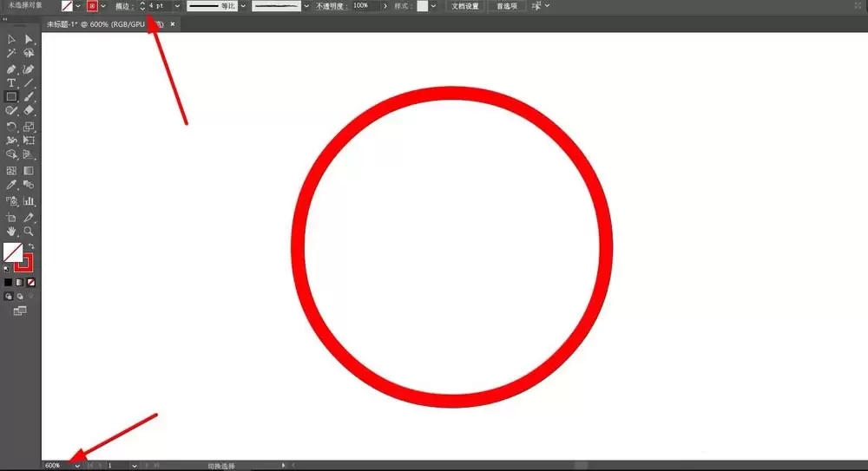
Task: Select the Type tool
Action: tap(11, 83)
